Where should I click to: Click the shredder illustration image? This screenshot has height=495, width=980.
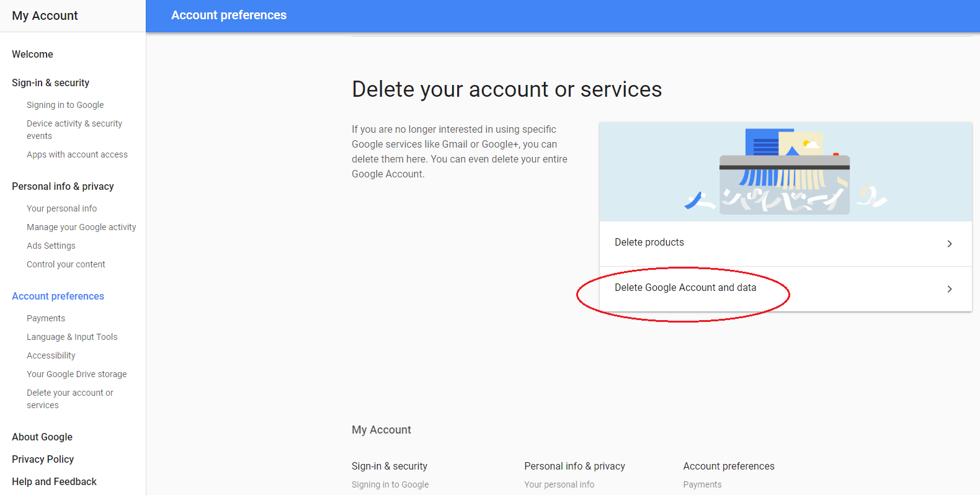[785, 172]
